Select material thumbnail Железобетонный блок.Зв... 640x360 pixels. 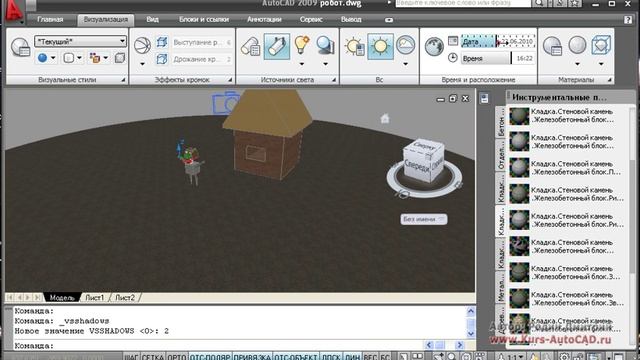pyautogui.click(x=520, y=299)
